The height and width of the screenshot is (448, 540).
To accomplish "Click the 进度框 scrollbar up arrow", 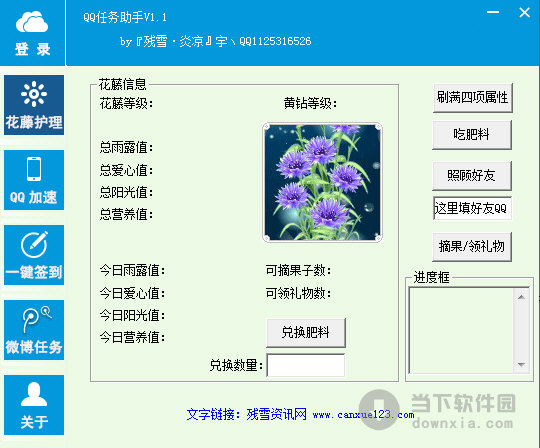I will click(521, 297).
